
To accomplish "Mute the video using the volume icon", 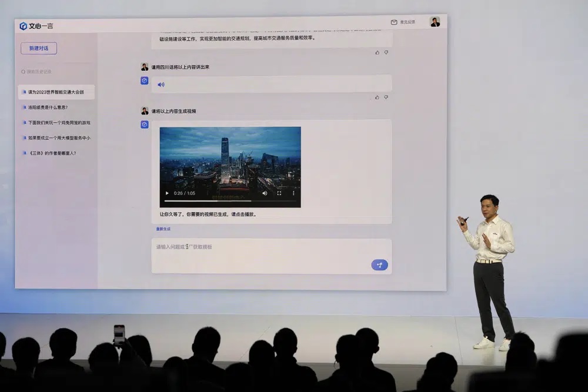I will click(265, 193).
